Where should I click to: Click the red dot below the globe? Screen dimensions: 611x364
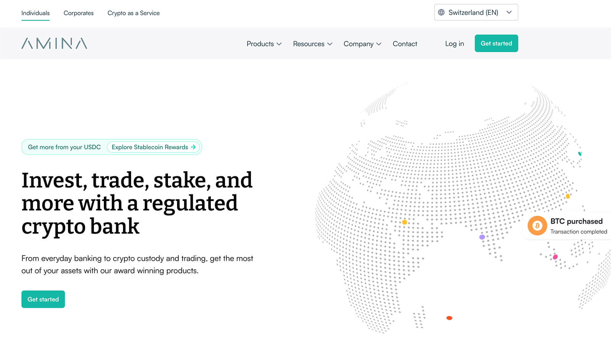click(x=449, y=318)
